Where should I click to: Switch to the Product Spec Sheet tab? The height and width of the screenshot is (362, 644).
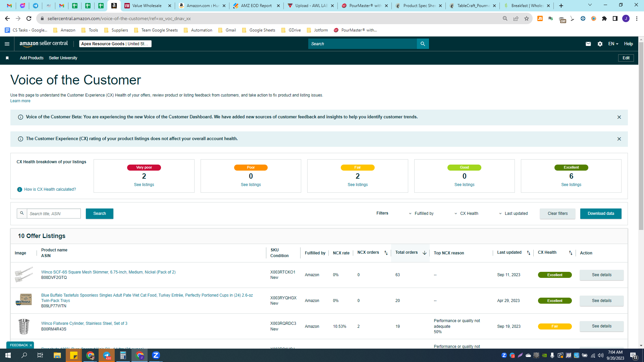click(x=419, y=6)
